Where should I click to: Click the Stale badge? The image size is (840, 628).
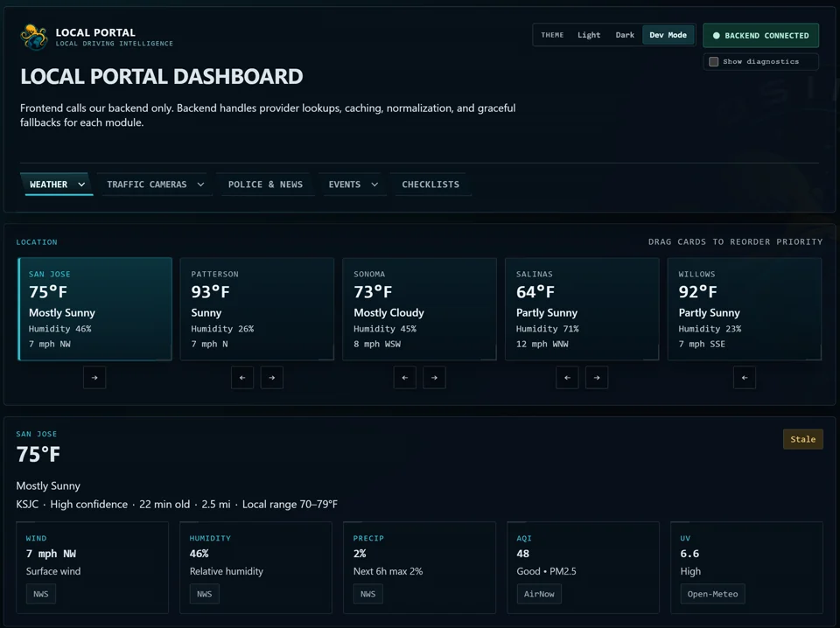[802, 439]
